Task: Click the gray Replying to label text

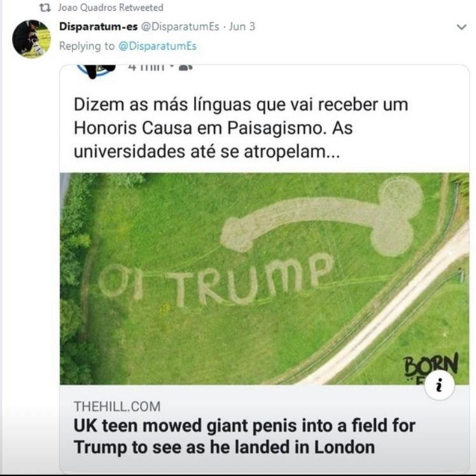Action: [x=87, y=46]
